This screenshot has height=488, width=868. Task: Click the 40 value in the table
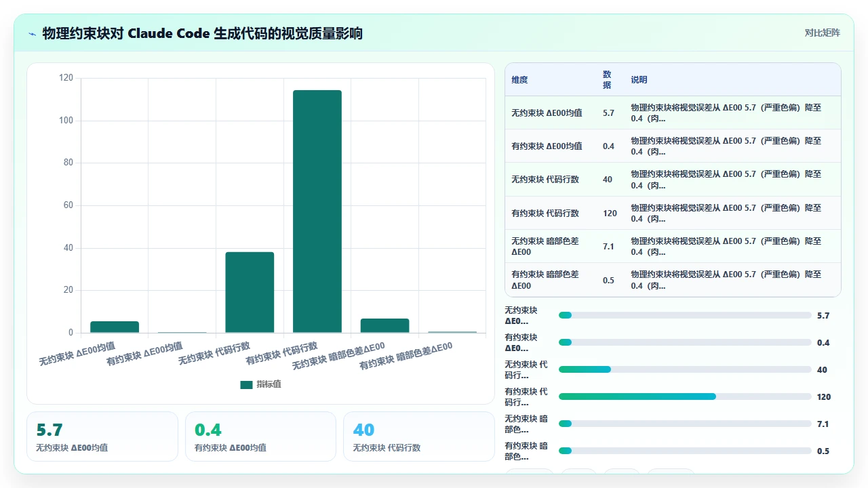click(607, 180)
